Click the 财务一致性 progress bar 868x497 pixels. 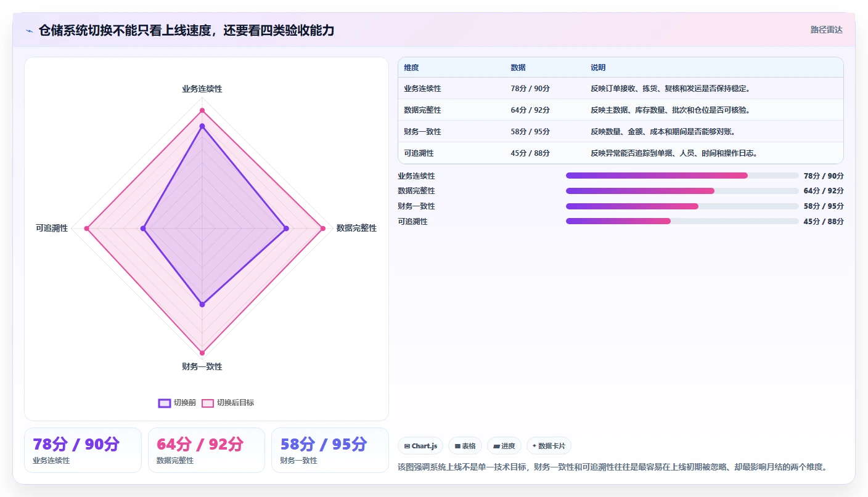682,206
